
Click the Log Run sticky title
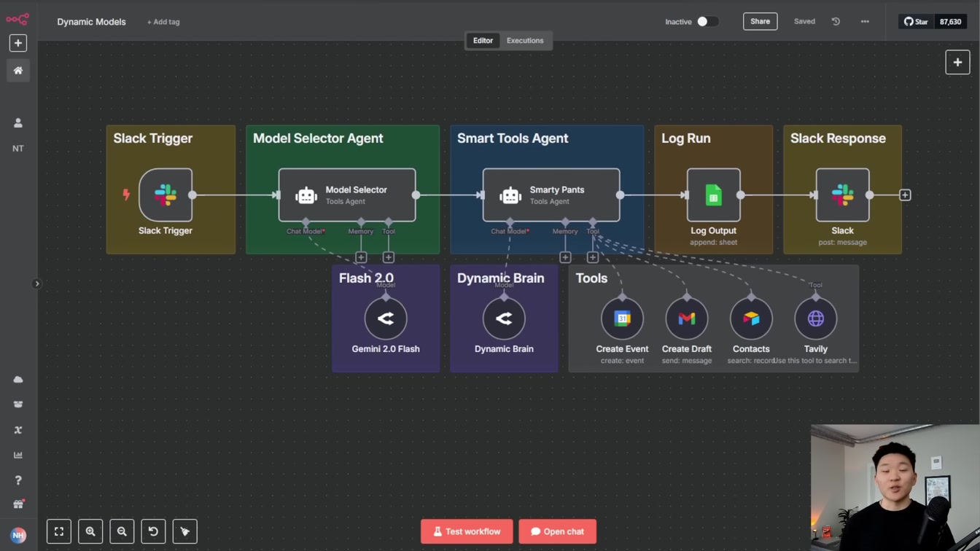click(x=686, y=138)
